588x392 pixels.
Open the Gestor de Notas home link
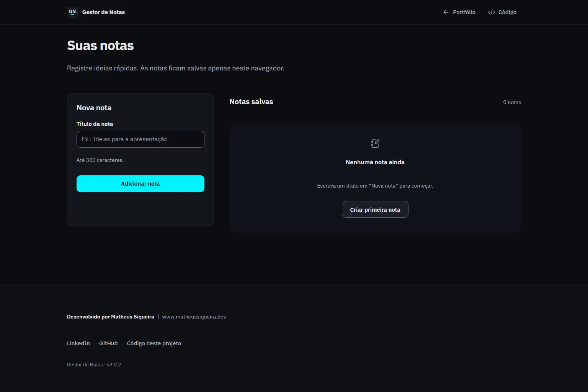(96, 12)
